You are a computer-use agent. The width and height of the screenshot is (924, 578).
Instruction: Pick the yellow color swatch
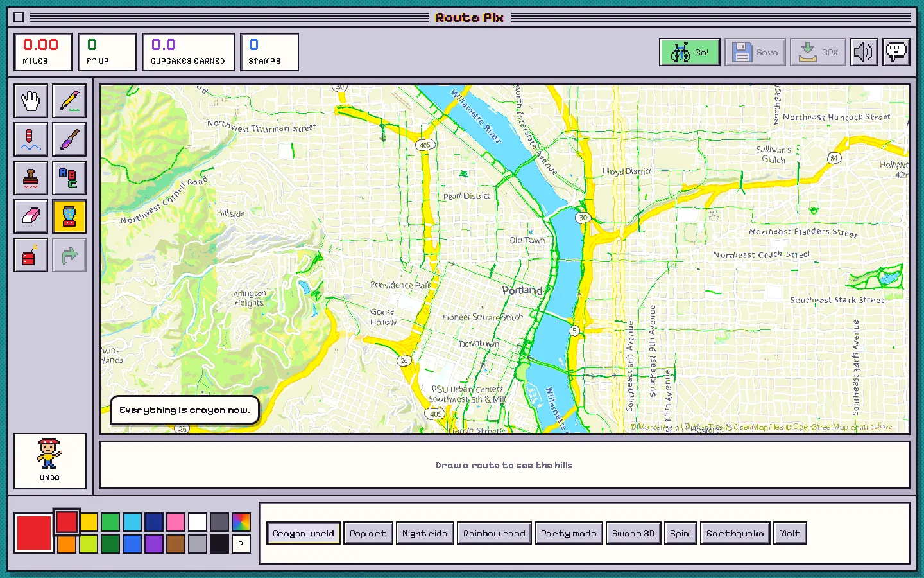89,522
